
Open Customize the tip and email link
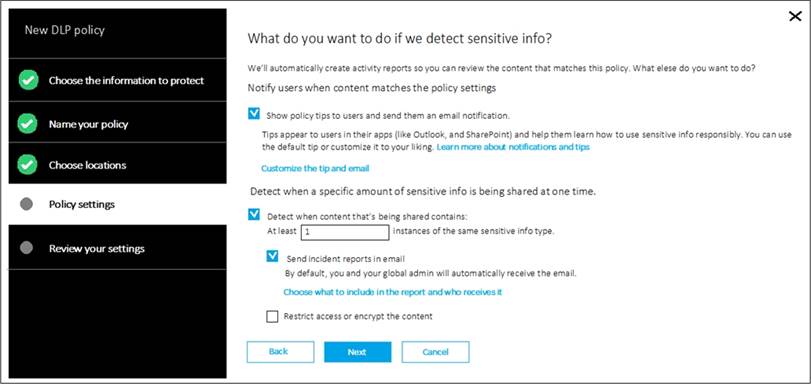(x=315, y=168)
